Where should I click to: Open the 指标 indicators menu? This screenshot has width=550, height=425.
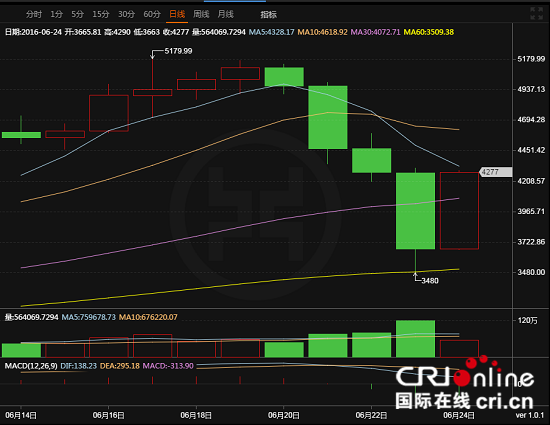pyautogui.click(x=268, y=15)
